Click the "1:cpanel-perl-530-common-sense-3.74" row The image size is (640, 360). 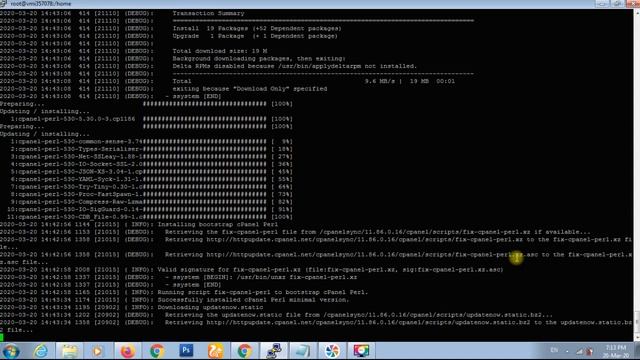(152, 141)
